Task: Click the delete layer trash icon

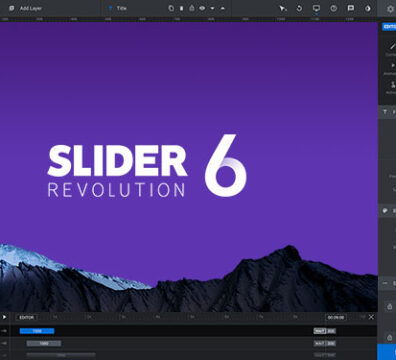Action: click(181, 8)
